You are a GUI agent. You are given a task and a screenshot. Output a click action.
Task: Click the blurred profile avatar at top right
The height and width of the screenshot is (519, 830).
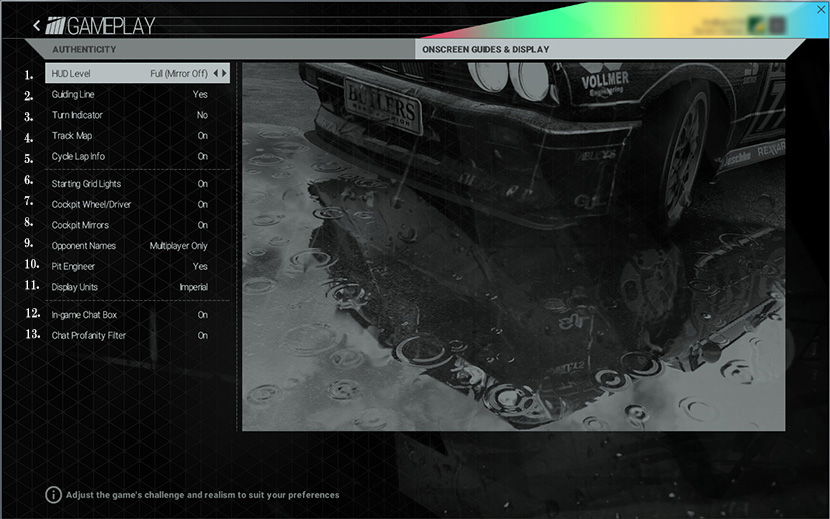[757, 25]
